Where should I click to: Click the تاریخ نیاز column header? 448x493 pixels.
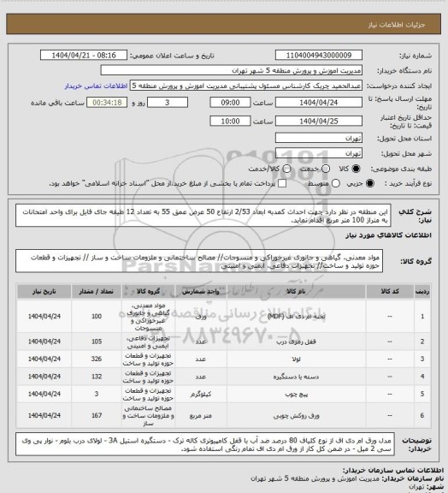point(44,292)
